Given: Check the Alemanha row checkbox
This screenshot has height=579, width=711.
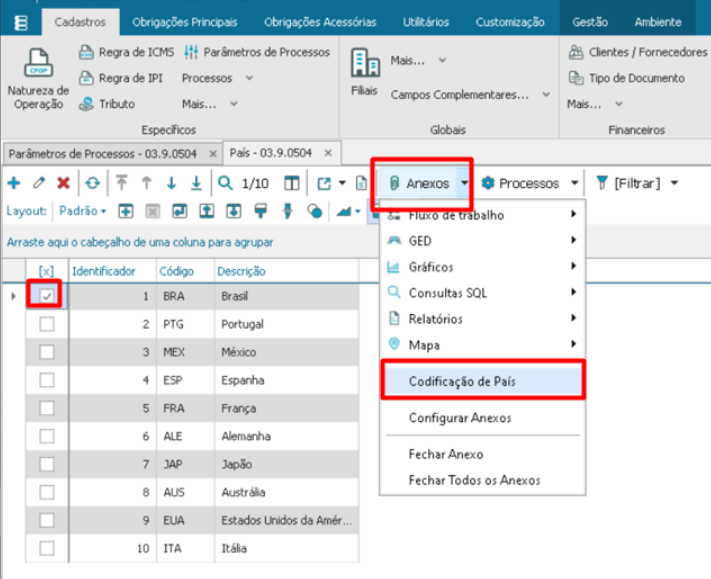Looking at the screenshot, I should coord(47,436).
